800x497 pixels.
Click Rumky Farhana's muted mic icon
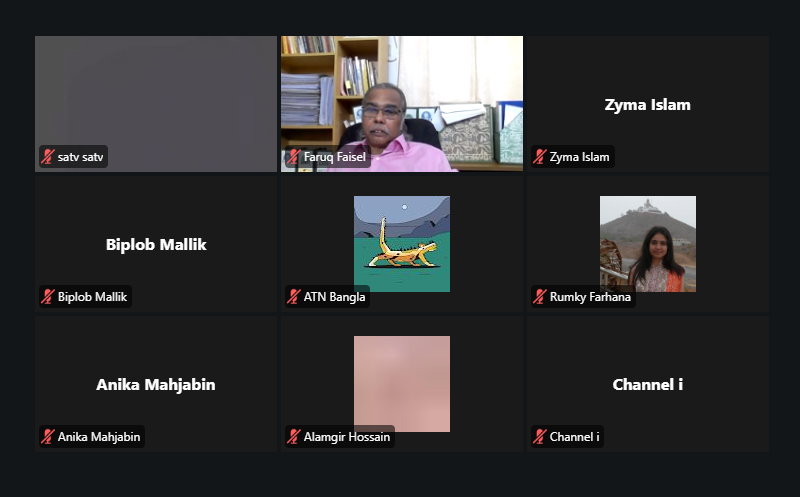pos(540,296)
